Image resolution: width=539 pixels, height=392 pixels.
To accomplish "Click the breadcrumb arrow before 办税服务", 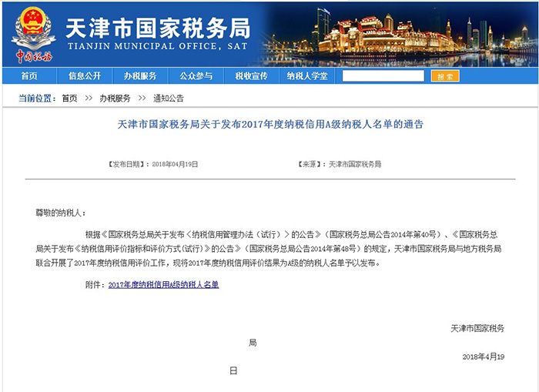I will click(89, 99).
